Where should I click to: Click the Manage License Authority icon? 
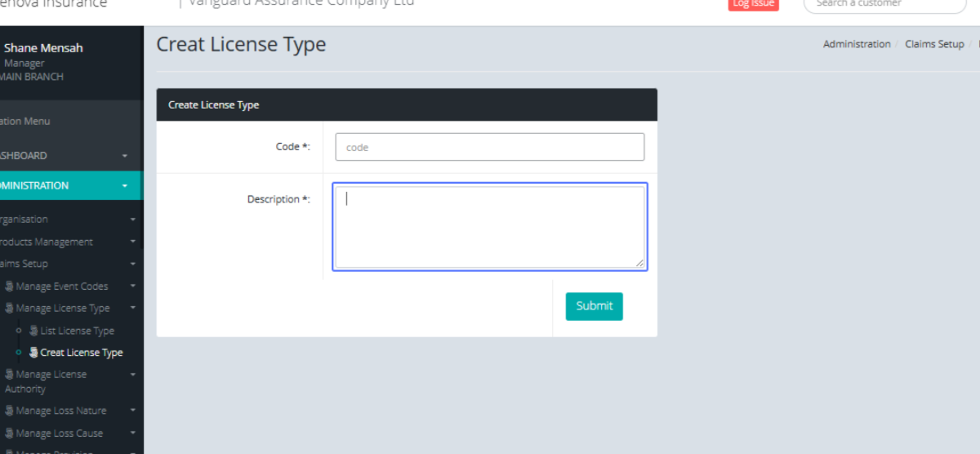pos(9,375)
